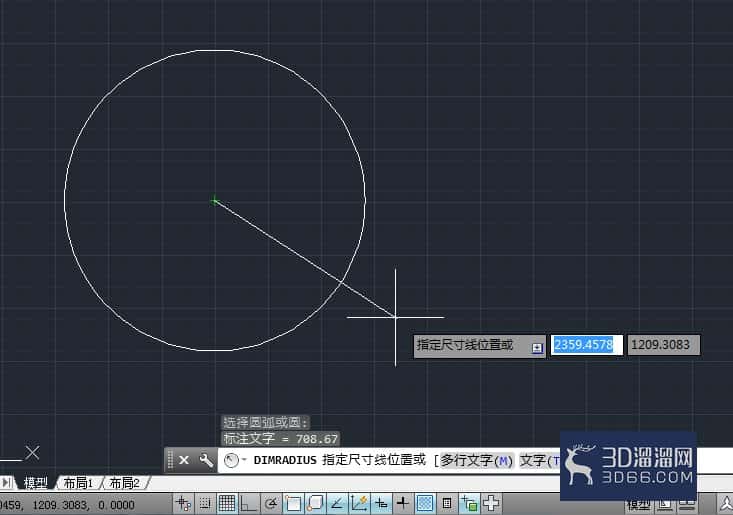Close the command line with the X icon
The width and height of the screenshot is (733, 515).
184,460
